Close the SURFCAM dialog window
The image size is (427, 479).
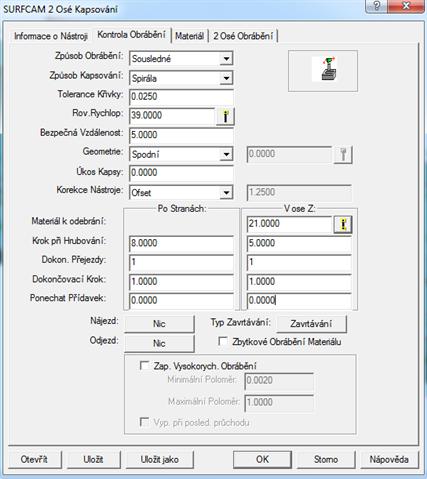(x=406, y=6)
